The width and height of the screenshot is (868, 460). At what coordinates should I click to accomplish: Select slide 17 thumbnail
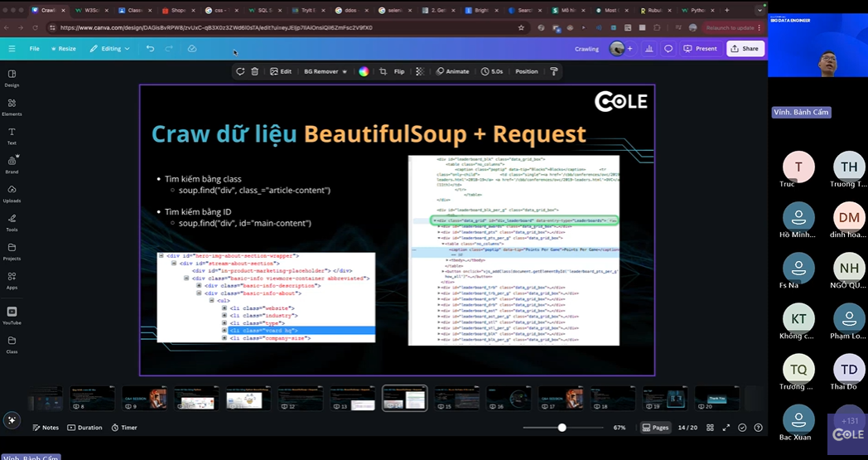[561, 399]
